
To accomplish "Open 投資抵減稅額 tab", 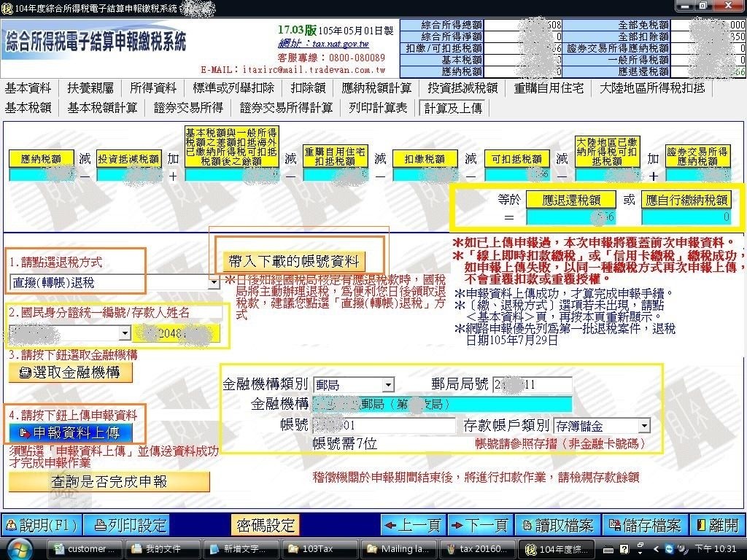I will click(462, 88).
